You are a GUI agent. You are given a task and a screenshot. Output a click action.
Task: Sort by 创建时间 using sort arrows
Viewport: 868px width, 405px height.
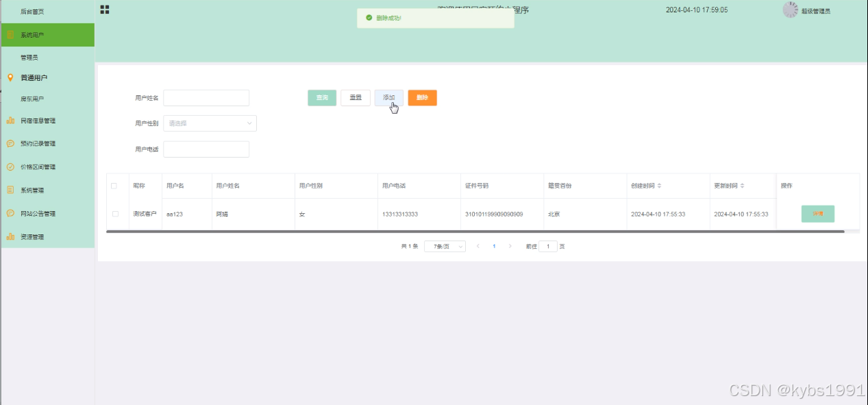tap(659, 186)
